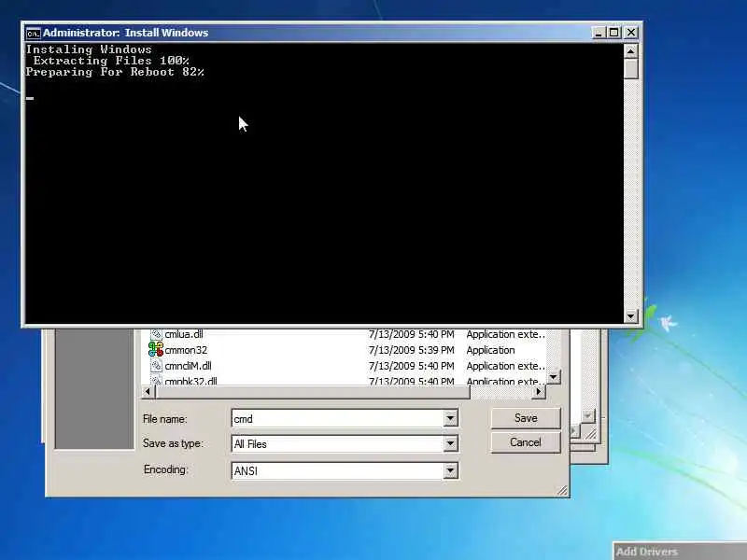Click file list horizontal scroll left arrow
Screen dimensions: 747x560
(x=148, y=392)
